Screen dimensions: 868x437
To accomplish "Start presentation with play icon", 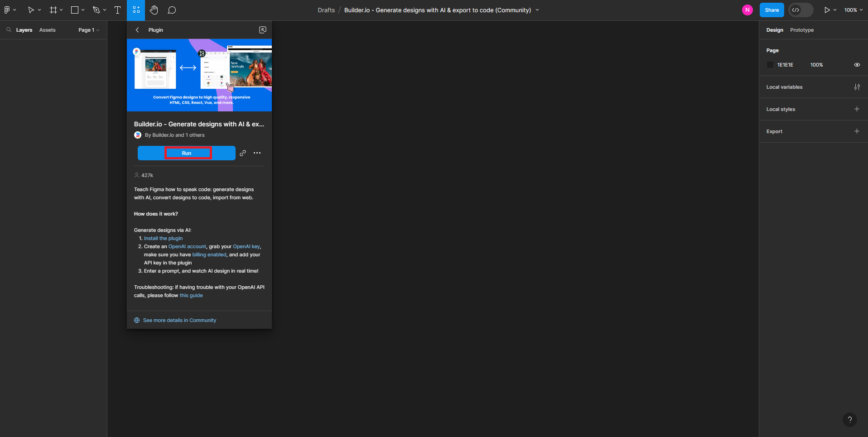I will pos(827,10).
